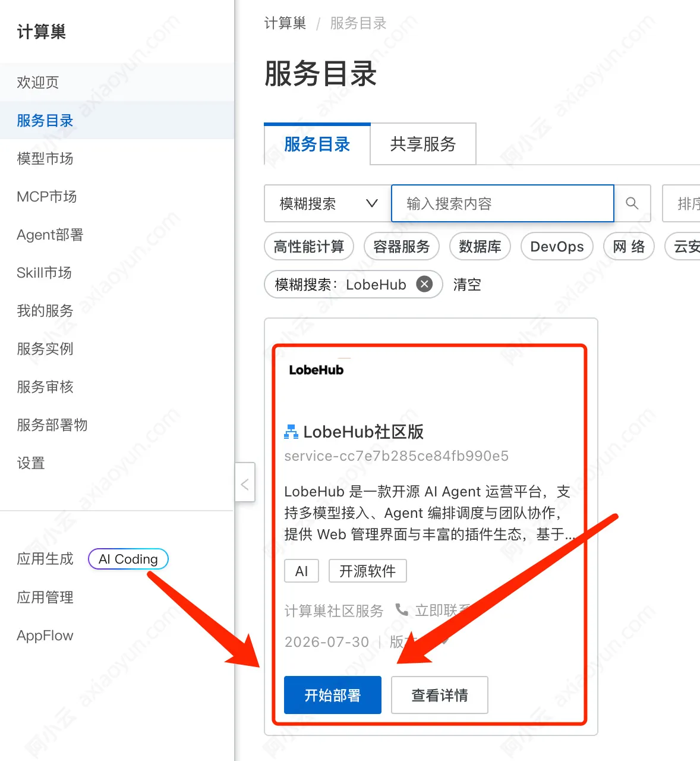700x761 pixels.
Task: Click 计算巢社区服务 provider text
Action: coord(334,611)
